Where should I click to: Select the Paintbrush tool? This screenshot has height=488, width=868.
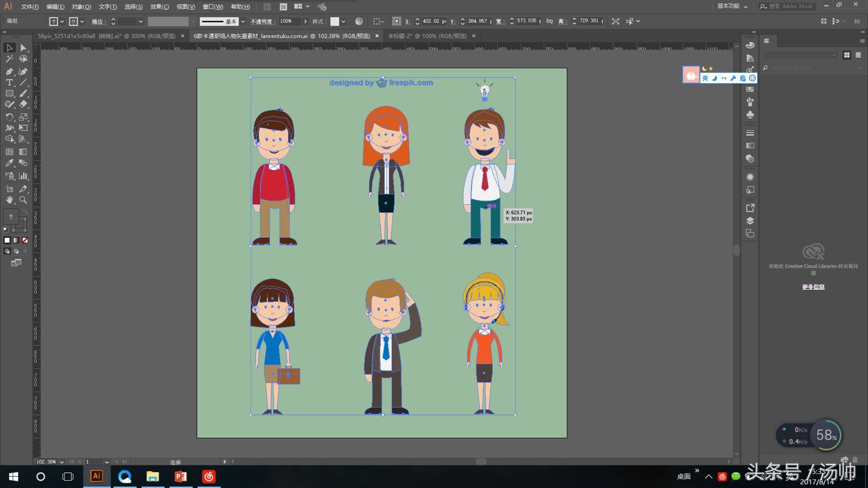[x=24, y=93]
